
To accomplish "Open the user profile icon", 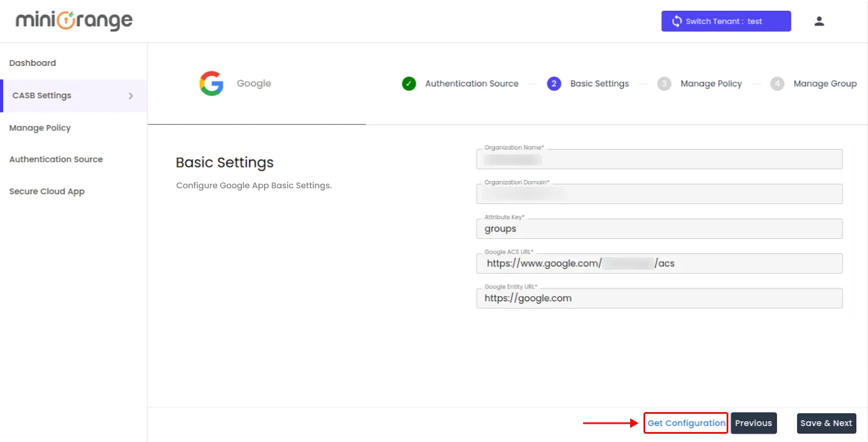I will coord(819,20).
